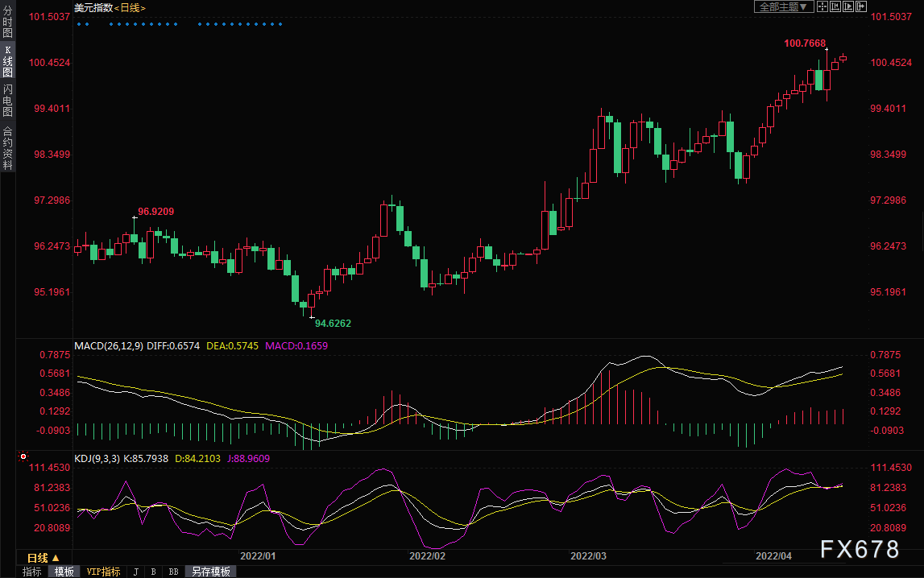Click the 美元指数 chart title
Screen dimensions: 924x578
93,8
